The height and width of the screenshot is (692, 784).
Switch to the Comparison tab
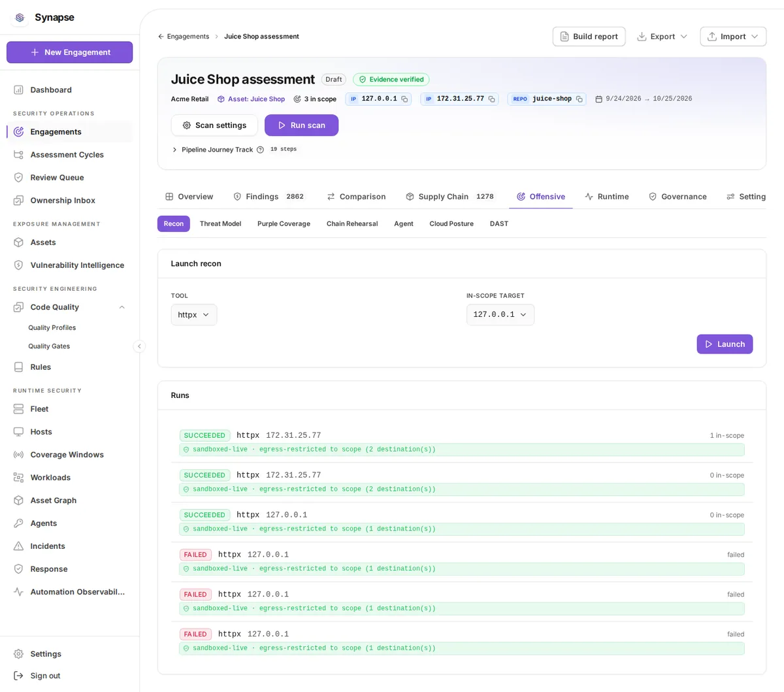coord(356,197)
